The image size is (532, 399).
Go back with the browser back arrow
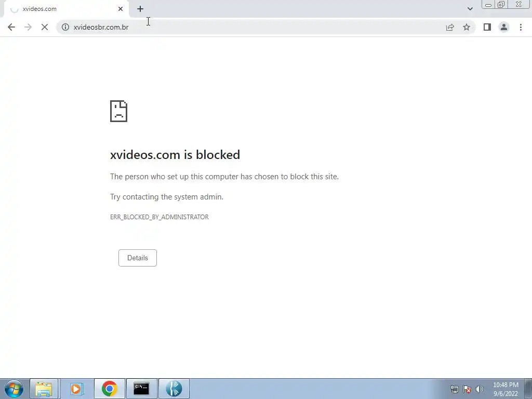(x=11, y=27)
